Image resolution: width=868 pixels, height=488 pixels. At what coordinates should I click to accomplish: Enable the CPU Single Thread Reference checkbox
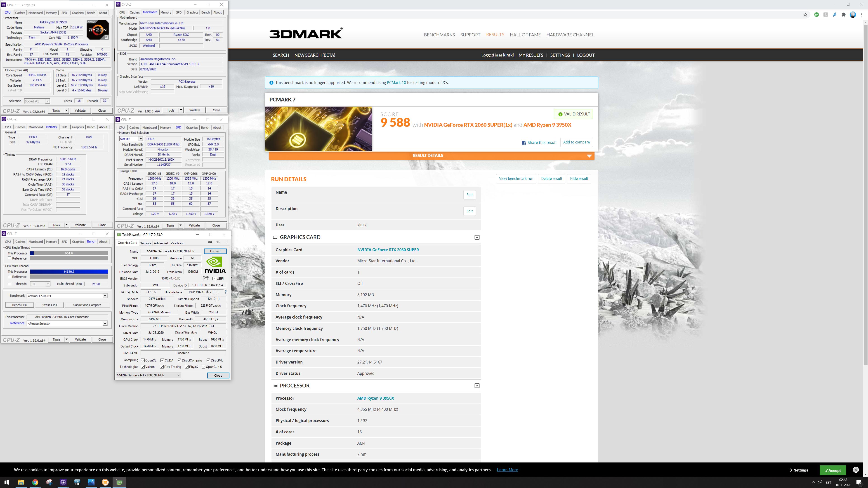pos(9,258)
